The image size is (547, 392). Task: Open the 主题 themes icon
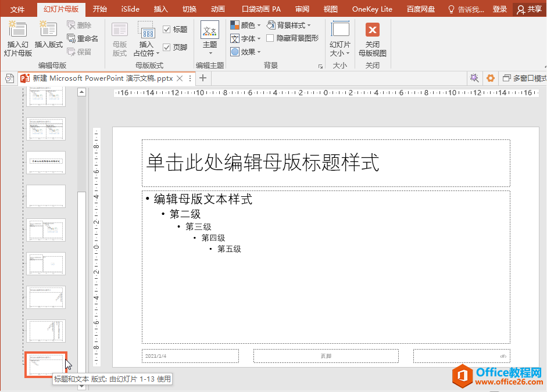[210, 30]
